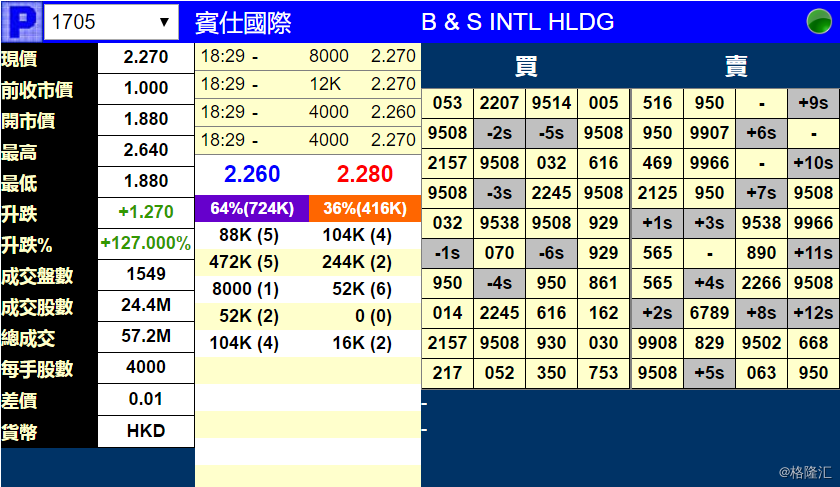The image size is (840, 487).
Task: Click the 8000 at 2.270 trade row
Action: click(x=308, y=56)
